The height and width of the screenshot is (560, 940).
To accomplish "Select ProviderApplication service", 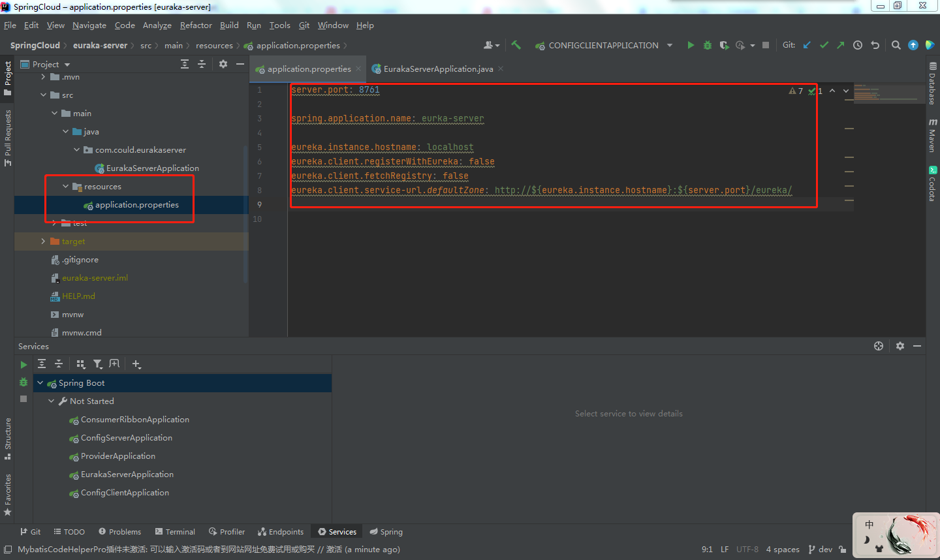I will tap(118, 456).
